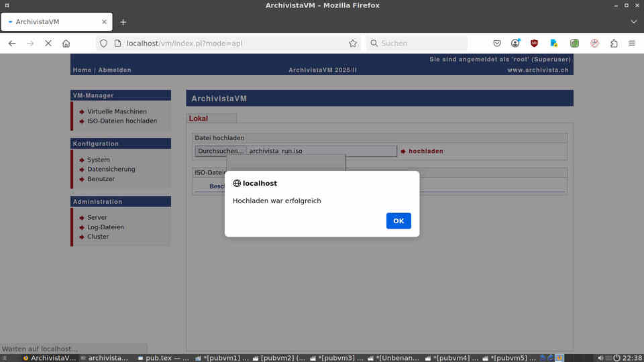The height and width of the screenshot is (362, 644).
Task: Click the Home link in header
Action: [82, 70]
